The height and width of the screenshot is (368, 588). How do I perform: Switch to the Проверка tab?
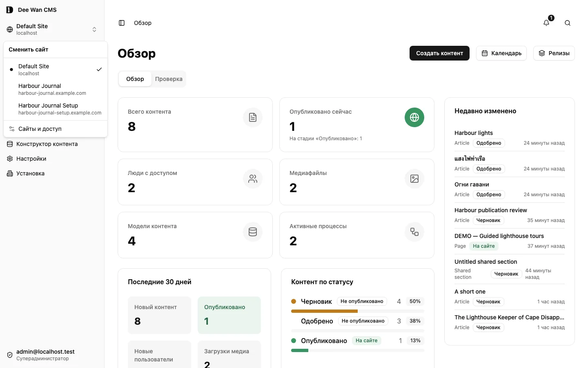pos(169,79)
